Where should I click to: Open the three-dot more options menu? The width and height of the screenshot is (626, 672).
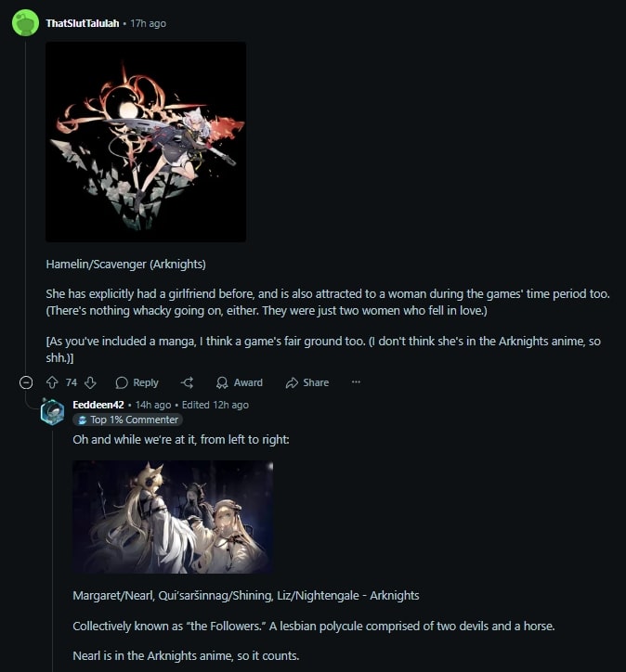coord(356,381)
